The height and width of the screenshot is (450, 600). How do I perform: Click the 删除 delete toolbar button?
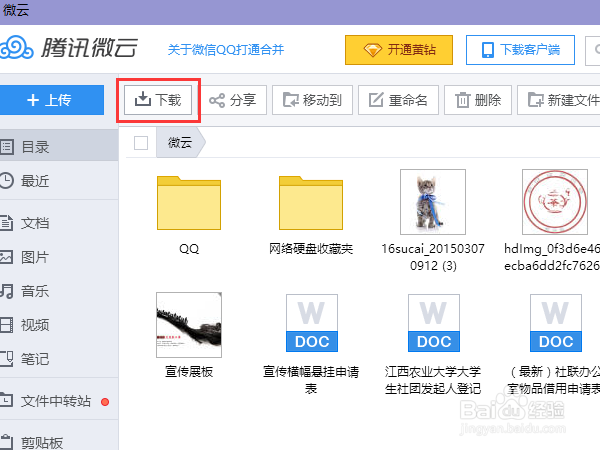[478, 100]
